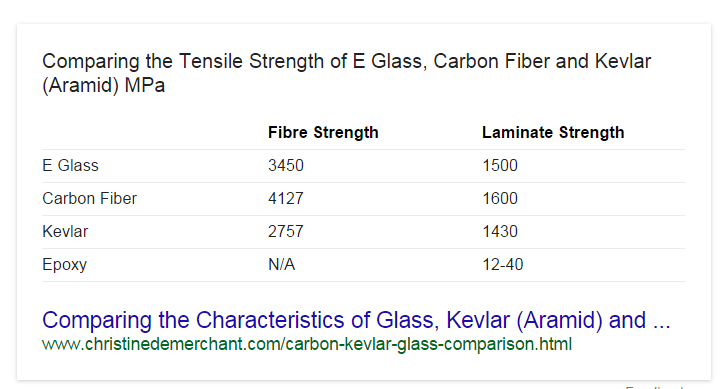Select the Fibre Strength column header
This screenshot has height=389, width=726.
323,132
